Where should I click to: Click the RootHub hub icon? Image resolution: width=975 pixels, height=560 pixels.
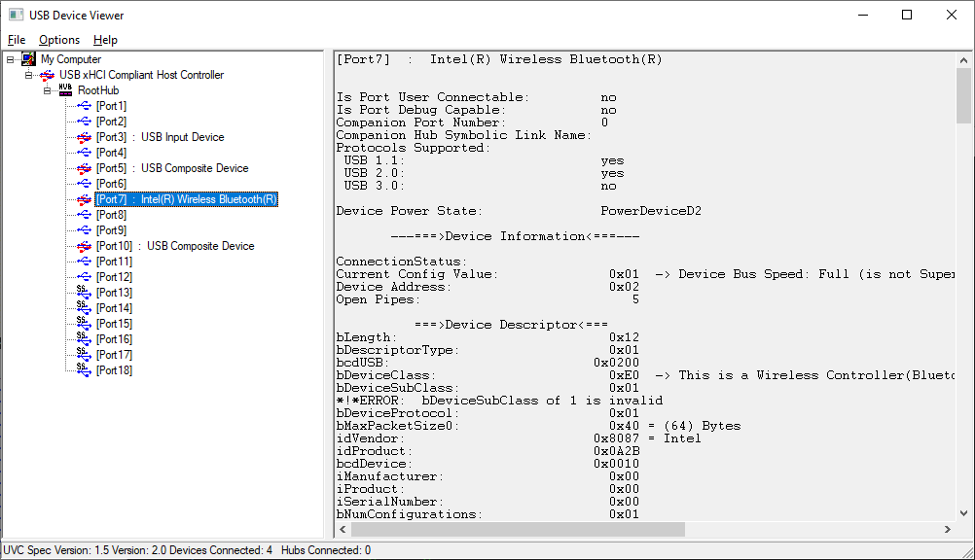pos(65,90)
